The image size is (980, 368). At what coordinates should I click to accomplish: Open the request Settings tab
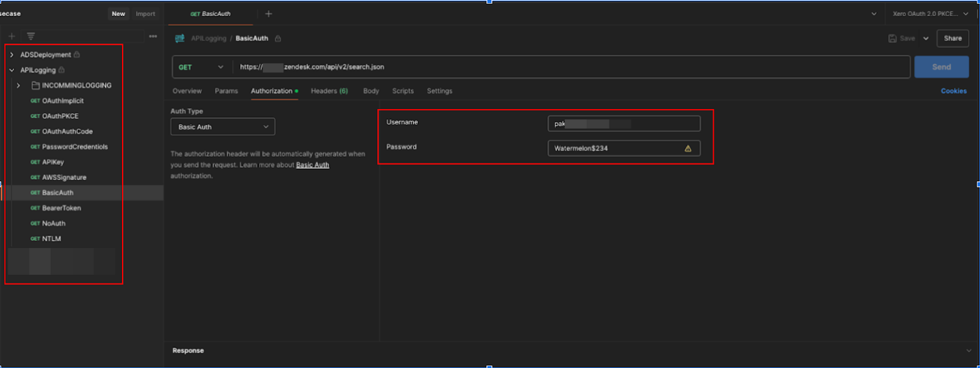[440, 91]
